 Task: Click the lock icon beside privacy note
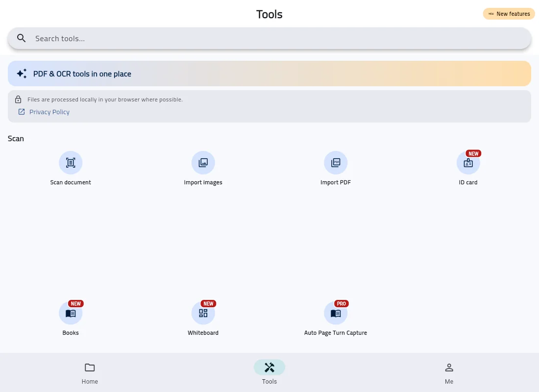click(18, 99)
